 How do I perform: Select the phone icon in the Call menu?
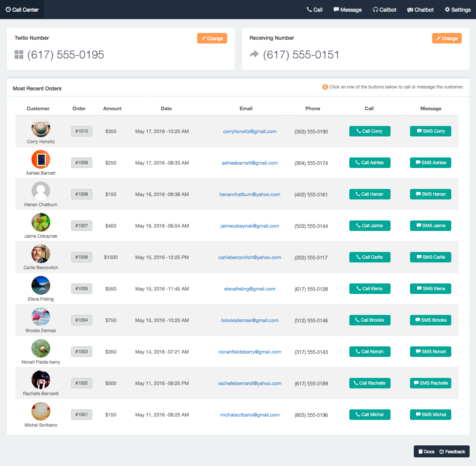click(x=308, y=9)
